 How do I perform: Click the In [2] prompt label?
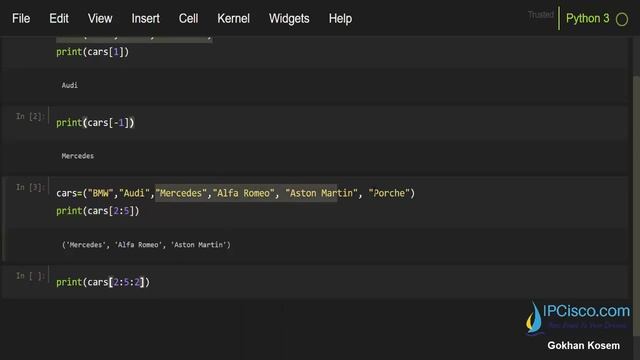(30, 117)
